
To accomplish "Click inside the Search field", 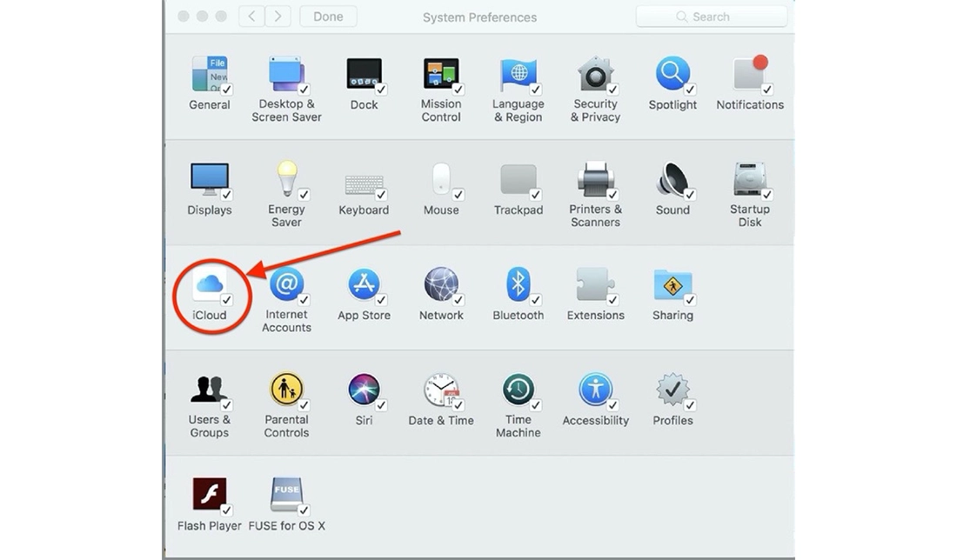I will (x=712, y=16).
